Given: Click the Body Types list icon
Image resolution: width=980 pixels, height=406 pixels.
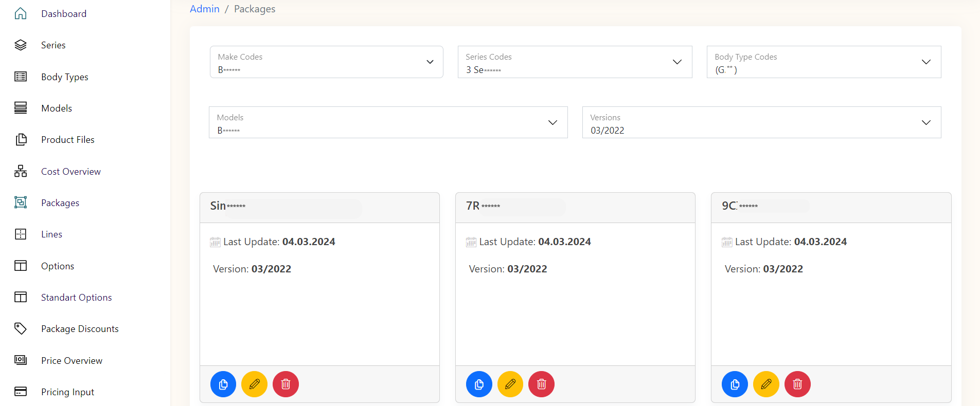Looking at the screenshot, I should 21,77.
